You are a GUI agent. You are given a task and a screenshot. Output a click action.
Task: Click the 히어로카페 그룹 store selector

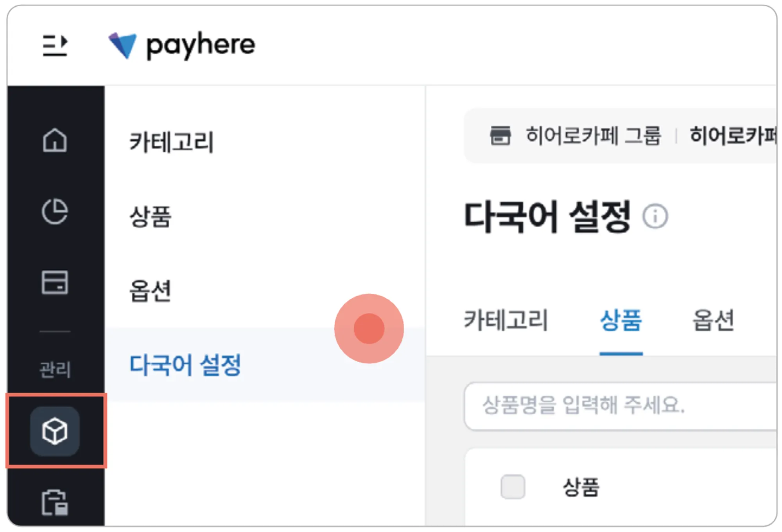tap(593, 136)
